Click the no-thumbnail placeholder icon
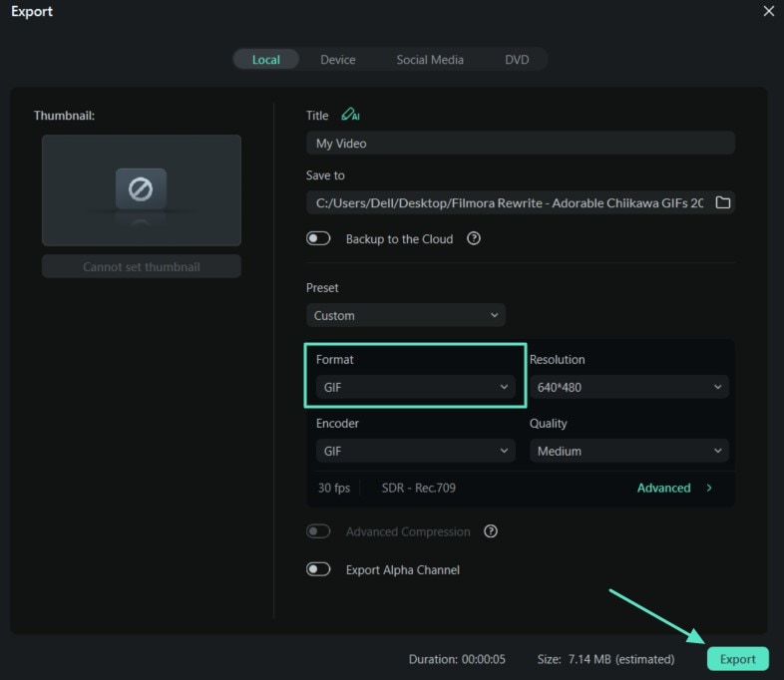 point(141,188)
